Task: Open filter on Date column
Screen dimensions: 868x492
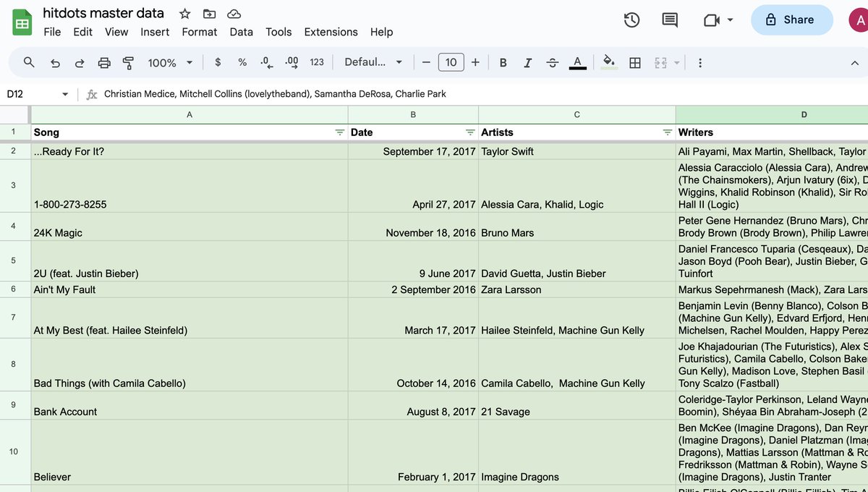Action: [470, 132]
